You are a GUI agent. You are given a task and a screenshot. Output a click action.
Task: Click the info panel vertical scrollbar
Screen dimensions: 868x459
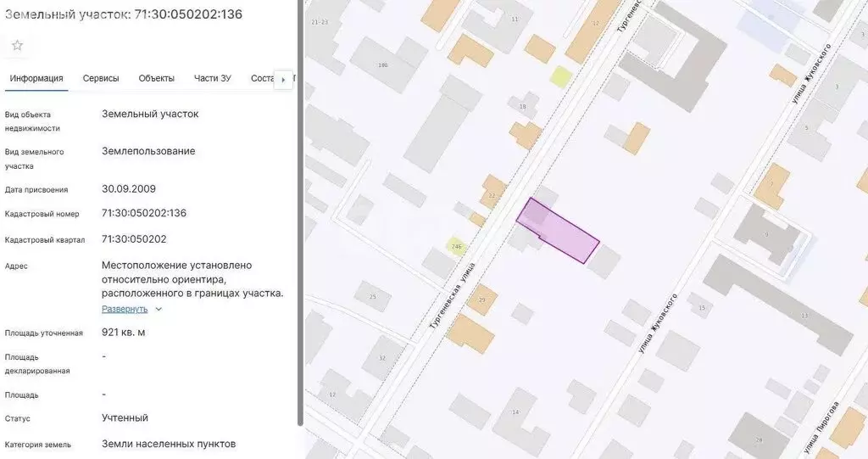point(300,212)
